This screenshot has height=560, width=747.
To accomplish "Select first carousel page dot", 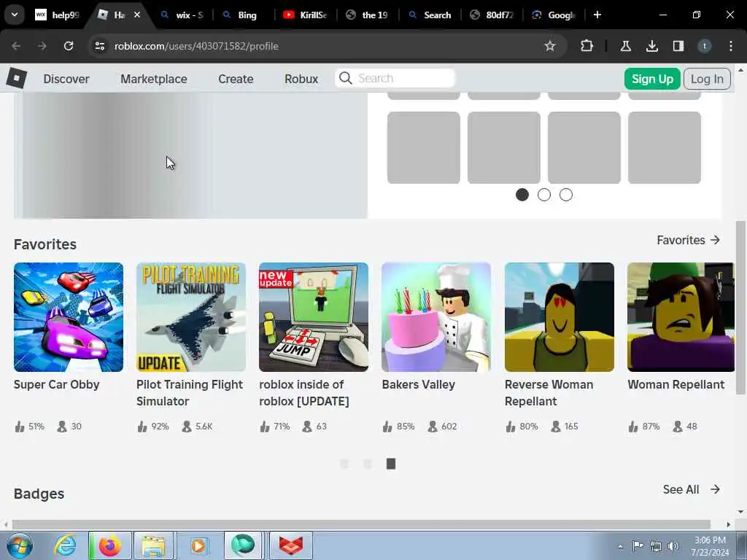I will (x=522, y=195).
